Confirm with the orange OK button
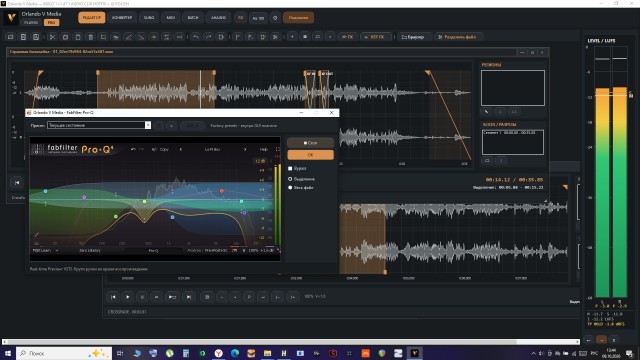Image resolution: width=640 pixels, height=360 pixels. point(310,155)
